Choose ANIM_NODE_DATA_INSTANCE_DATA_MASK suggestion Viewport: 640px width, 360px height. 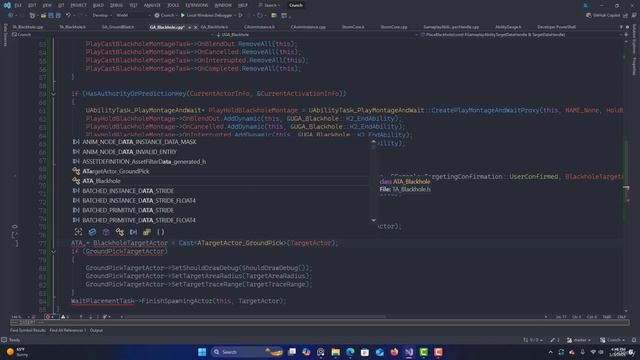(220, 142)
